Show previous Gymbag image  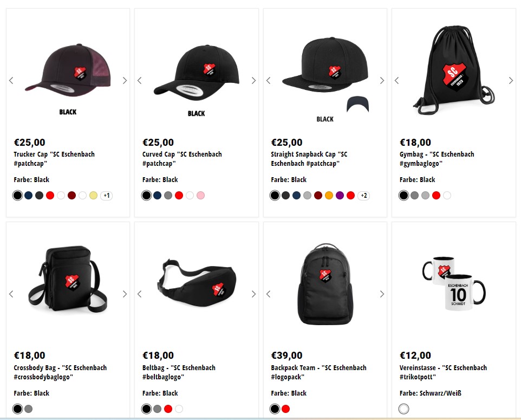coord(397,80)
